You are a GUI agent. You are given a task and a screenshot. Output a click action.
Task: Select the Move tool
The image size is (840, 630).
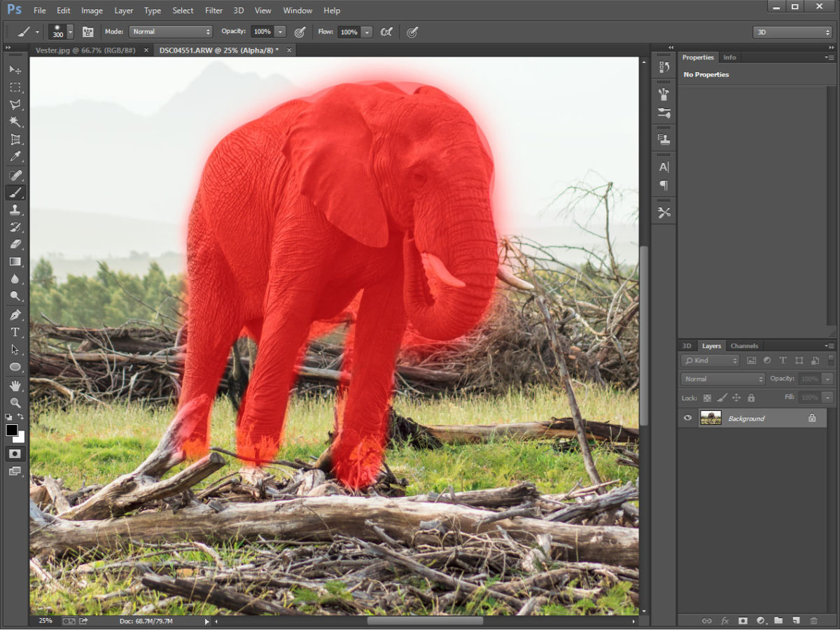tap(15, 69)
